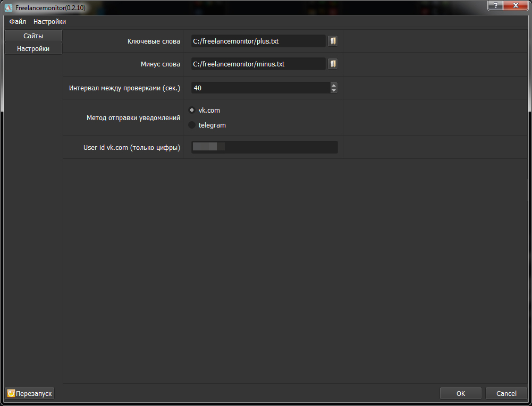532x406 pixels.
Task: Open the Файл menu
Action: tap(18, 21)
